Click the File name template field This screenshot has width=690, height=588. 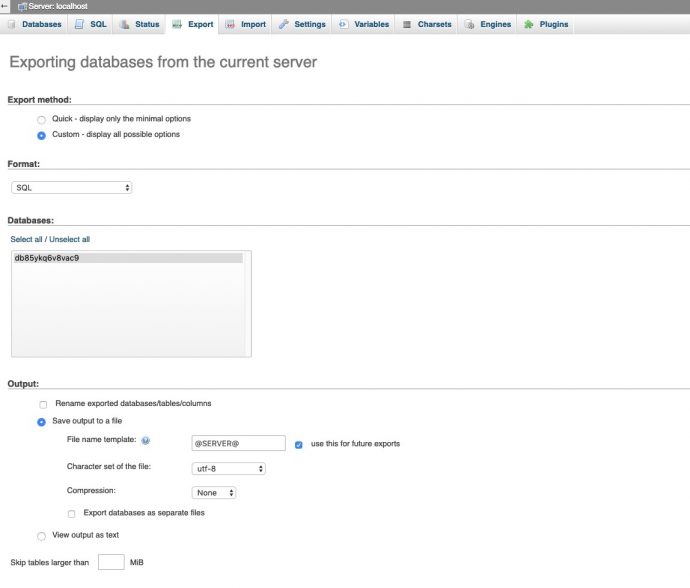point(239,443)
